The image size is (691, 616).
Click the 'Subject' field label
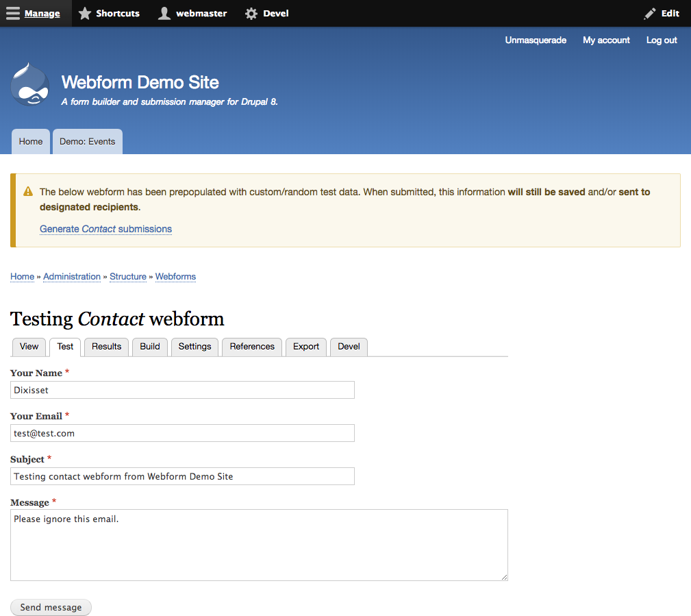27,460
